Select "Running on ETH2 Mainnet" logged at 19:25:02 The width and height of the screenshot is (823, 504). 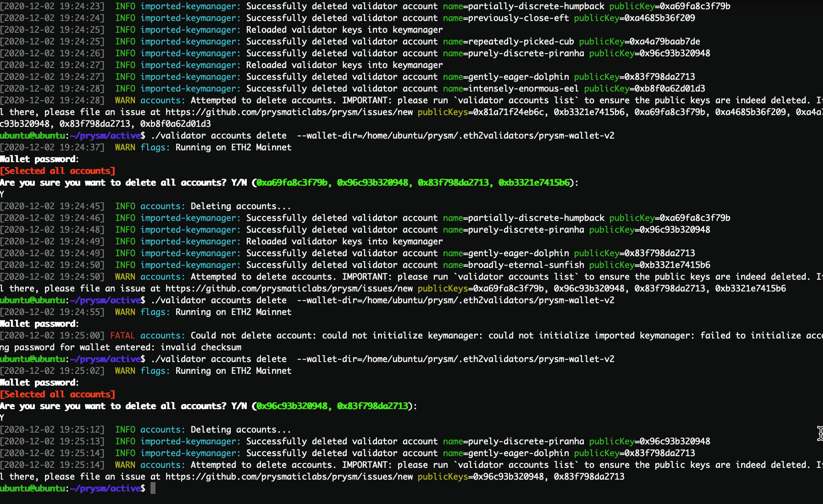pos(233,371)
